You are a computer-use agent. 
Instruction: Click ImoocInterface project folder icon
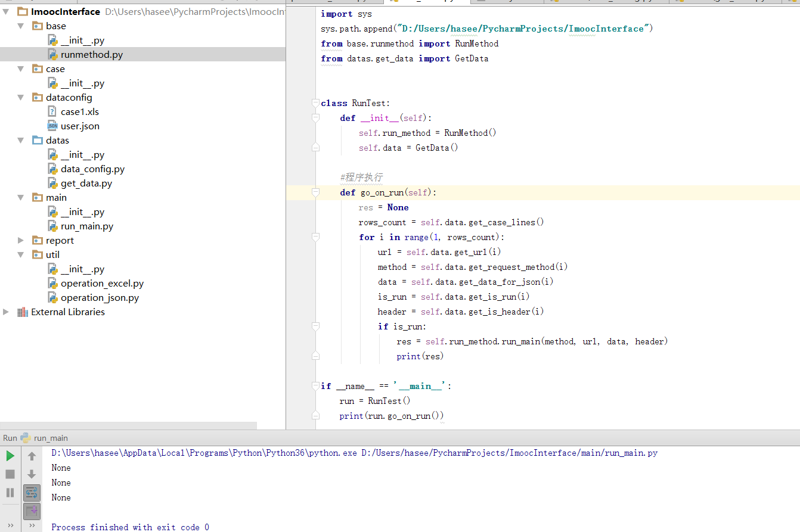(x=23, y=12)
